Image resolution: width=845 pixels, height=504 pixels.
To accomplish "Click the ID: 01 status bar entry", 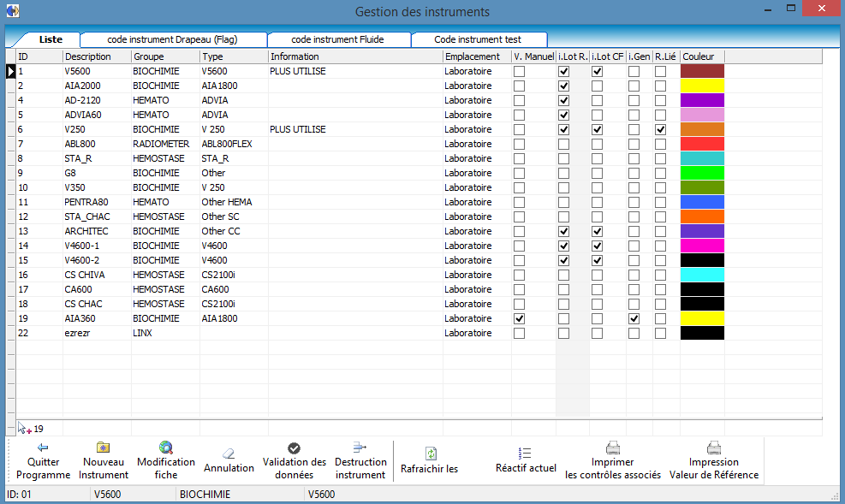I will pos(20,495).
